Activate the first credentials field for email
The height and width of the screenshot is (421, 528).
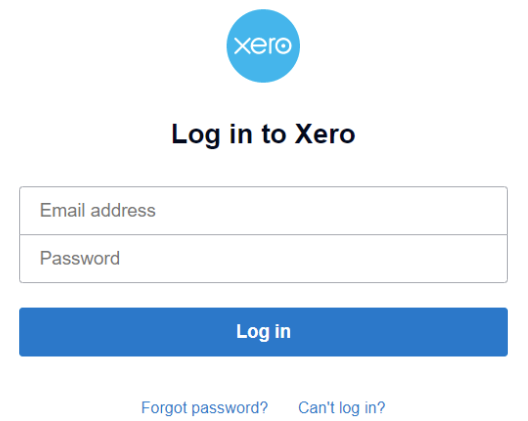click(263, 210)
